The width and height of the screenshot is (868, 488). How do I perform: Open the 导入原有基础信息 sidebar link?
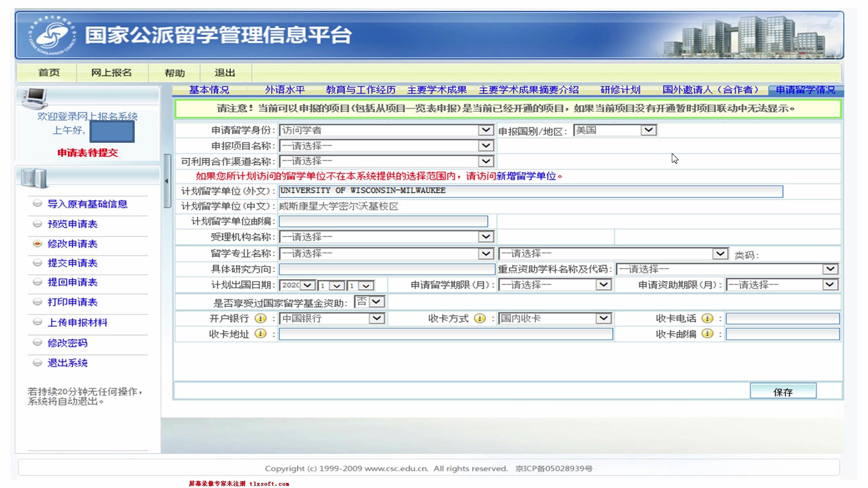[x=88, y=204]
